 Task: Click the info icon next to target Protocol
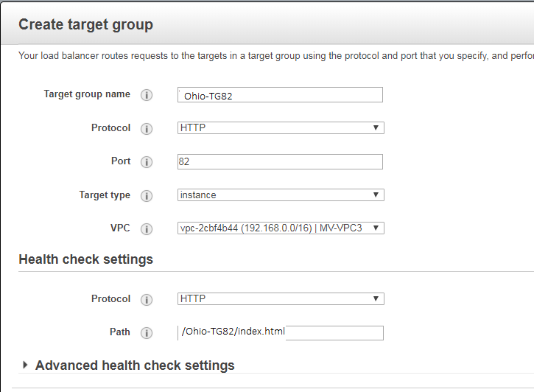click(x=147, y=129)
